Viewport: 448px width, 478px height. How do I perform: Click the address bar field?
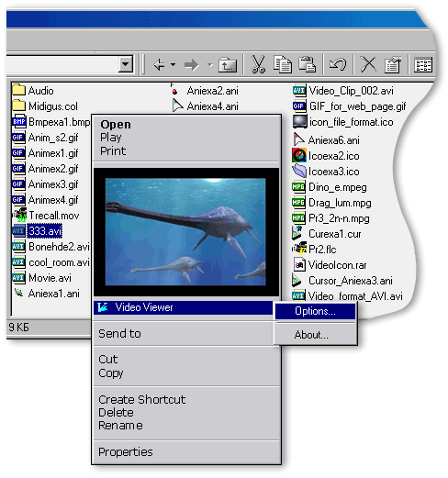click(x=62, y=64)
